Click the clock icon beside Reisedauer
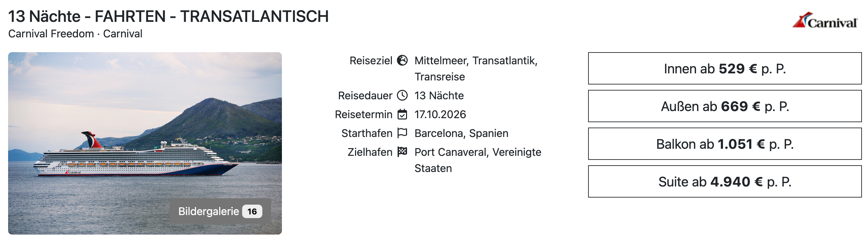 click(x=402, y=96)
